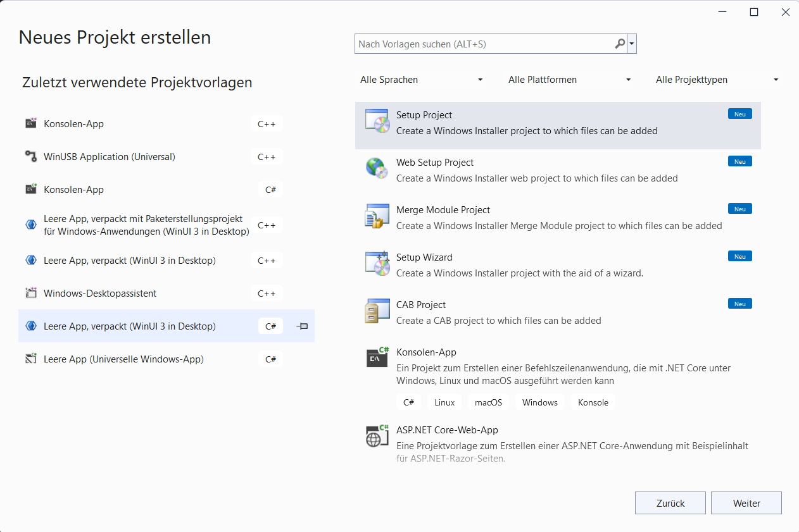The height and width of the screenshot is (532, 799).
Task: Continue with the Weiter button
Action: (x=746, y=503)
